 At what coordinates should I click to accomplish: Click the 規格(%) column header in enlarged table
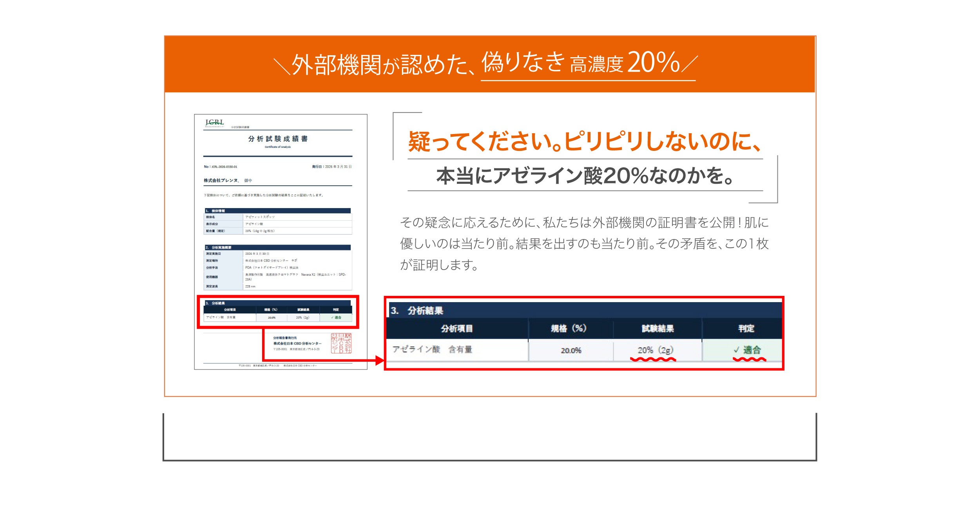pos(569,328)
